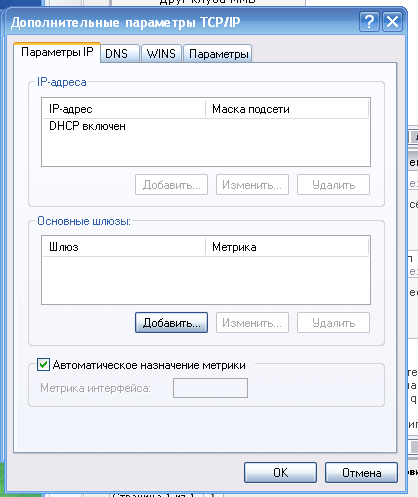Click Изменить under IP-адреса list

click(x=252, y=185)
